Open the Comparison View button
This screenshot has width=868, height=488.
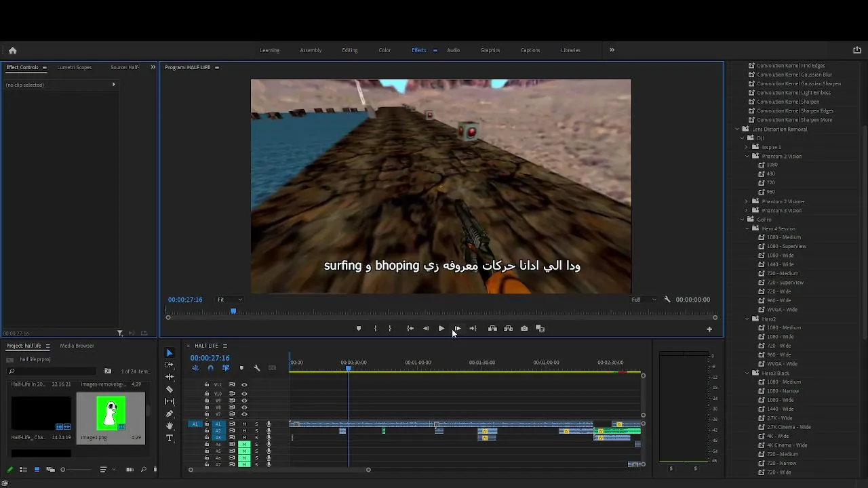click(540, 329)
